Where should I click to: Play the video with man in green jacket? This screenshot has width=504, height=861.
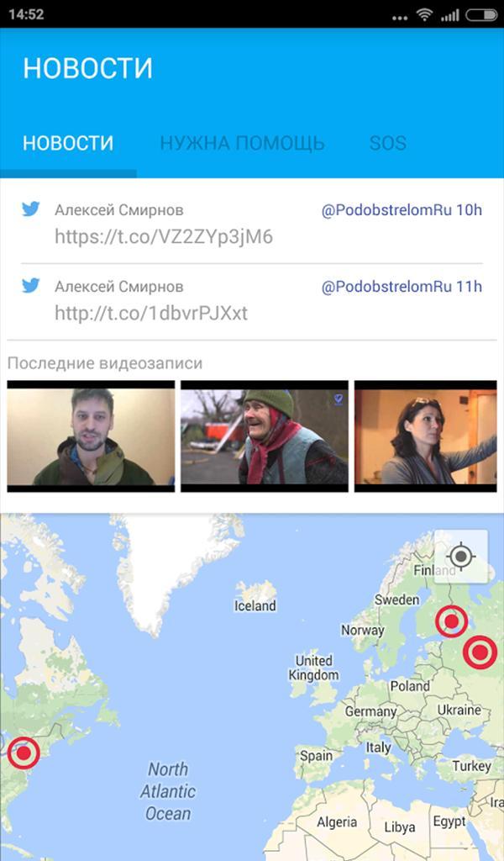click(91, 436)
